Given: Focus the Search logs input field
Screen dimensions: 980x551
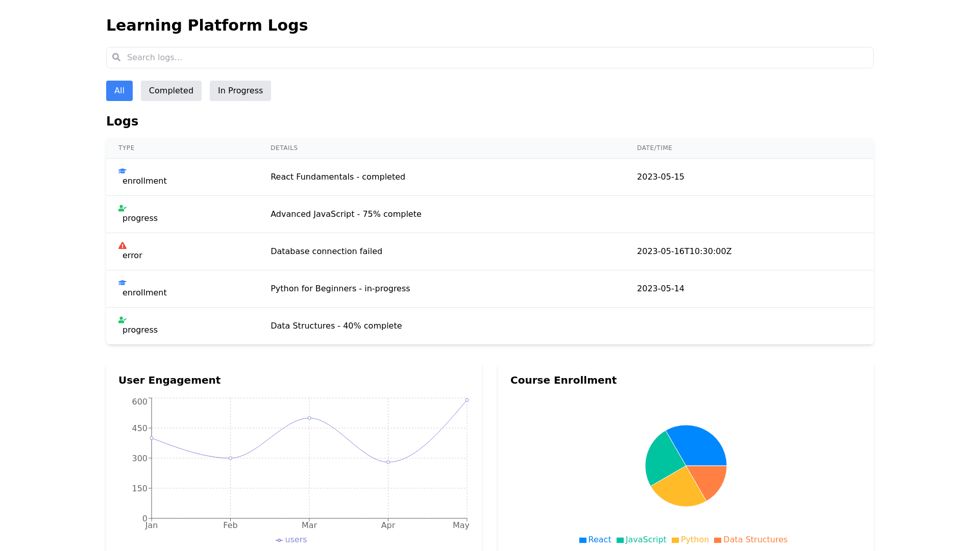Looking at the screenshot, I should click(x=490, y=58).
